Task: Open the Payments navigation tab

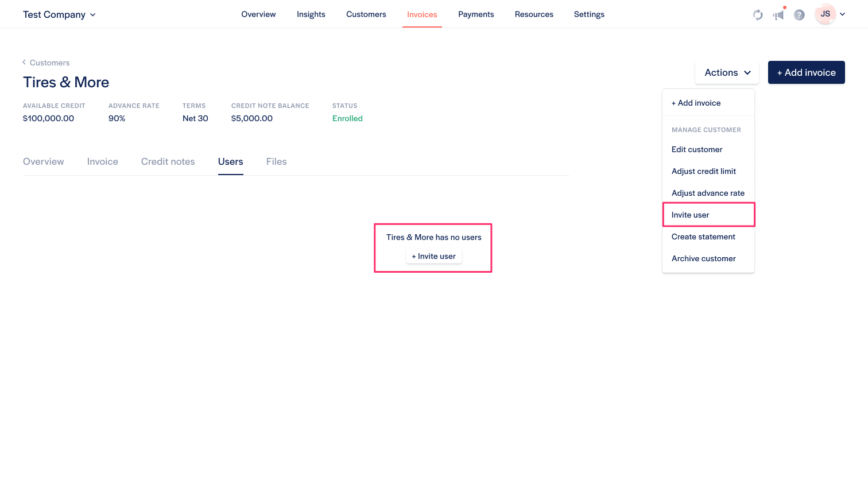Action: pos(476,14)
